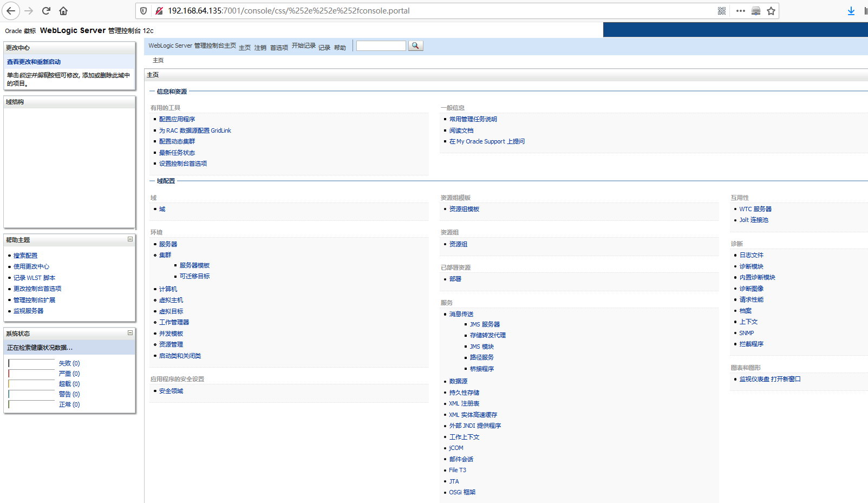The width and height of the screenshot is (868, 503).
Task: Open 配置应用程序 link
Action: tap(177, 119)
